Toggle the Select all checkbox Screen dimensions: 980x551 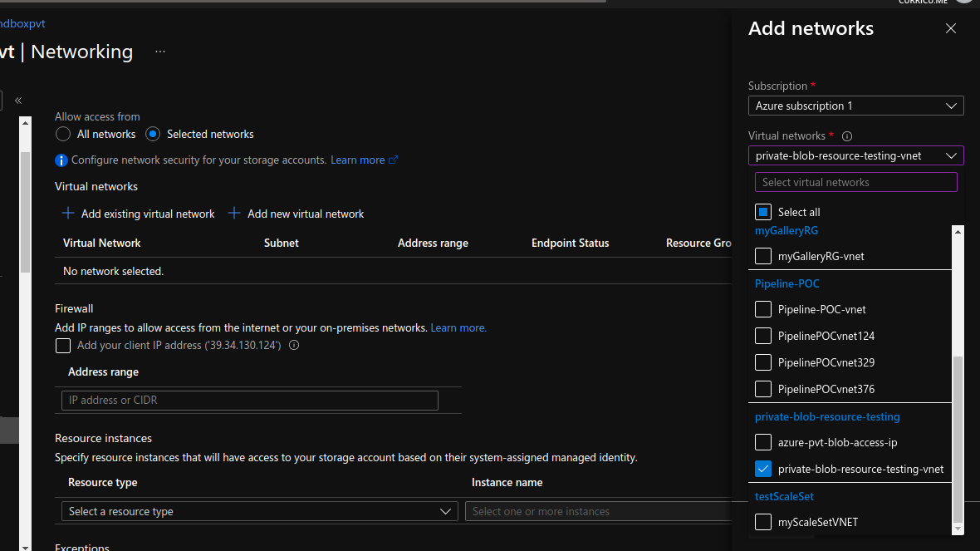point(762,212)
